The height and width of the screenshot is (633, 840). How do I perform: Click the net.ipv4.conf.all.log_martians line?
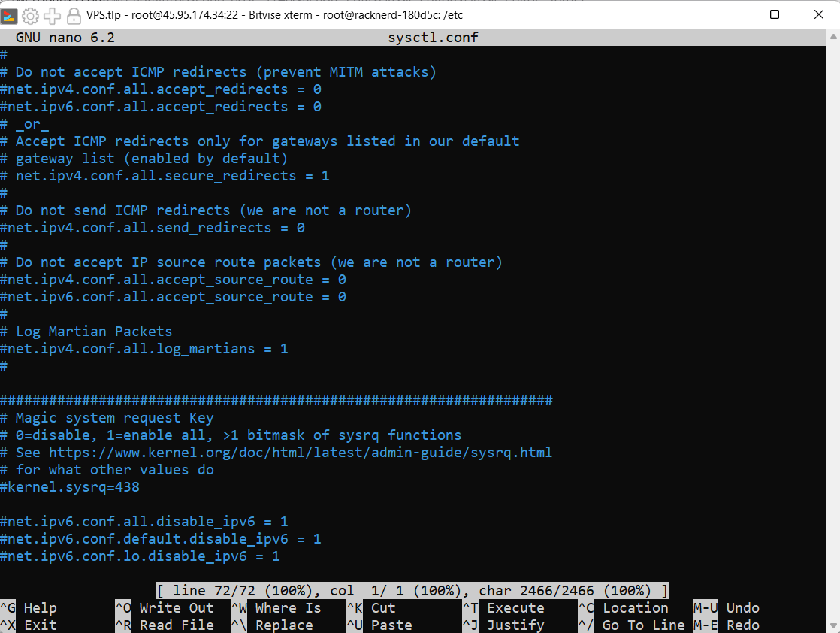click(144, 349)
